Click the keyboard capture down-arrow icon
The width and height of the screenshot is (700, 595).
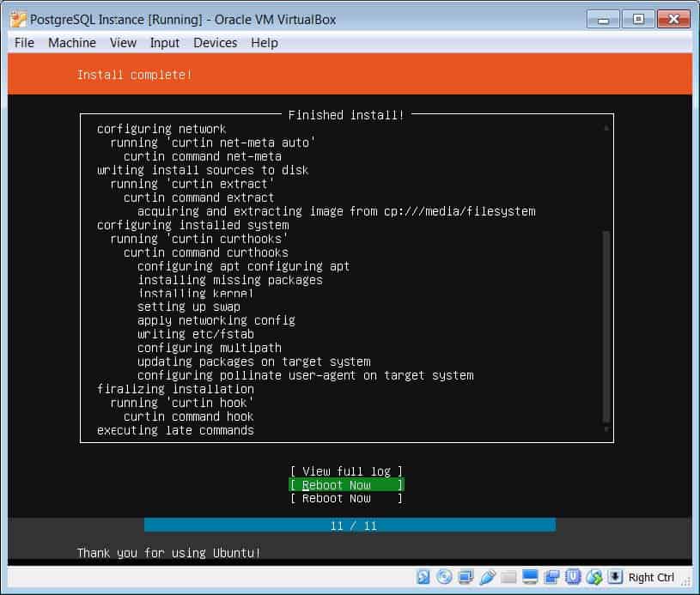[x=615, y=577]
